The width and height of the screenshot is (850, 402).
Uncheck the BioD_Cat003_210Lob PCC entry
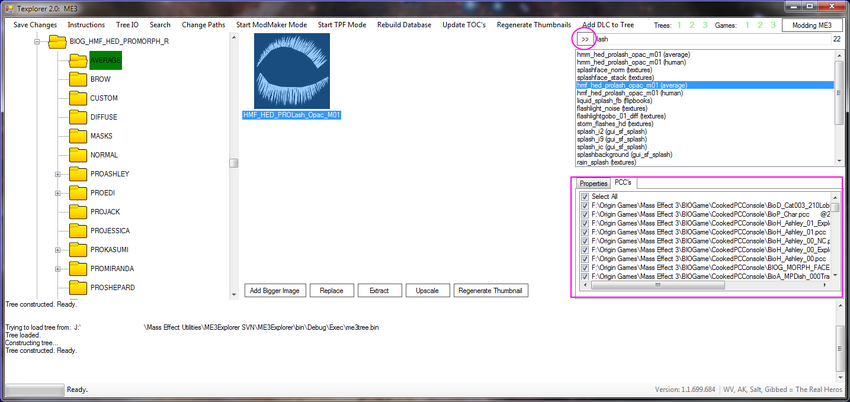click(x=584, y=206)
